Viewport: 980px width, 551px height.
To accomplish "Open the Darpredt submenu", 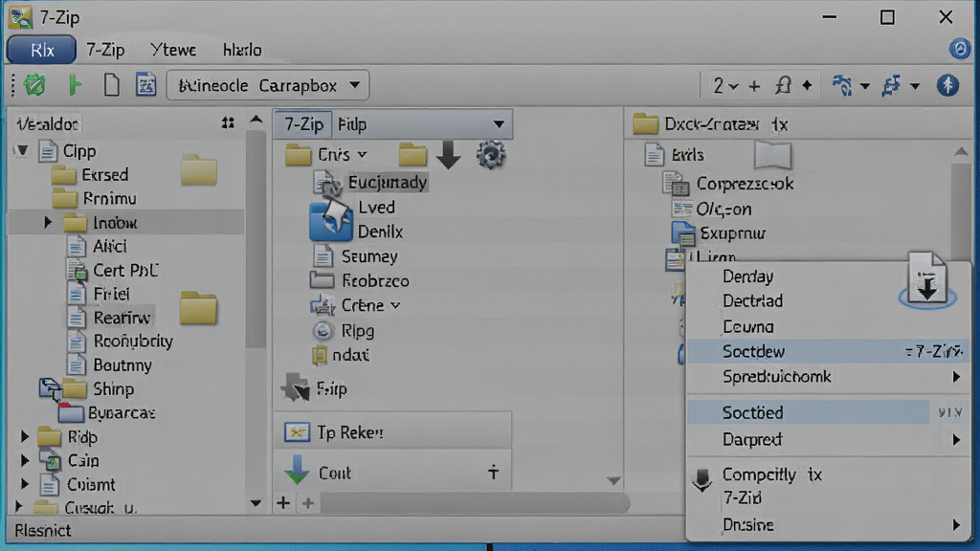I will click(x=828, y=440).
